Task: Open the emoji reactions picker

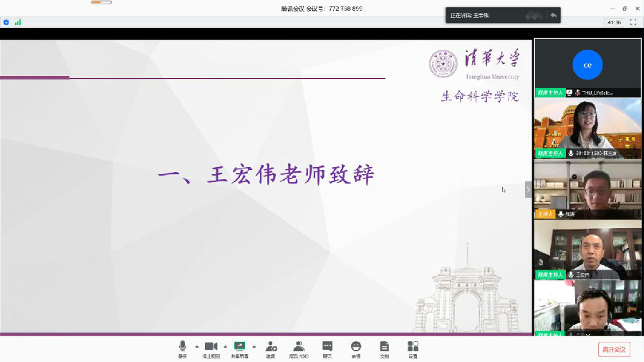Action: pyautogui.click(x=355, y=348)
